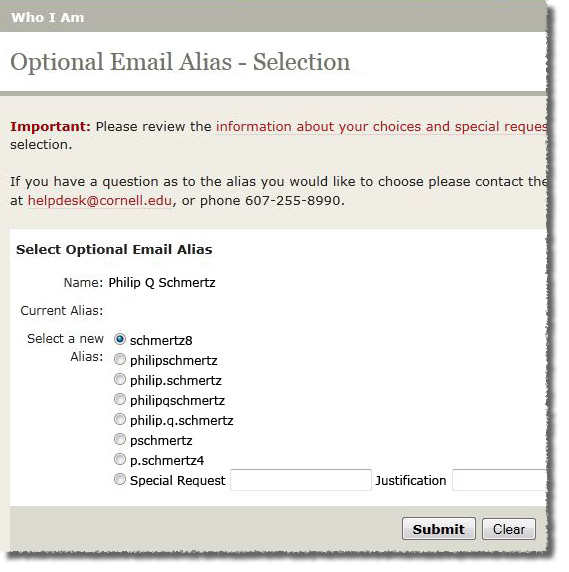569x572 pixels.
Task: Click the Special Request text field
Action: coord(301,480)
